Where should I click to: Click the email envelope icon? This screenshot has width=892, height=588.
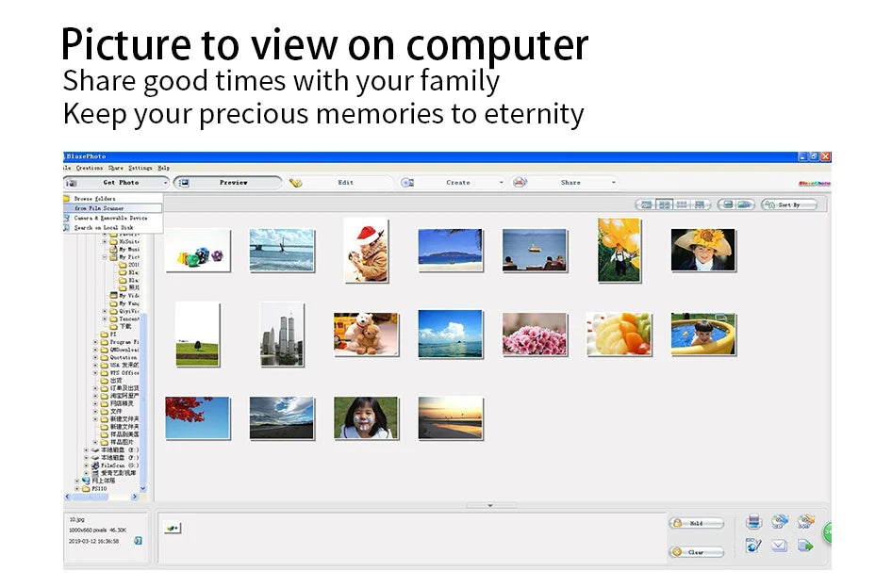779,546
